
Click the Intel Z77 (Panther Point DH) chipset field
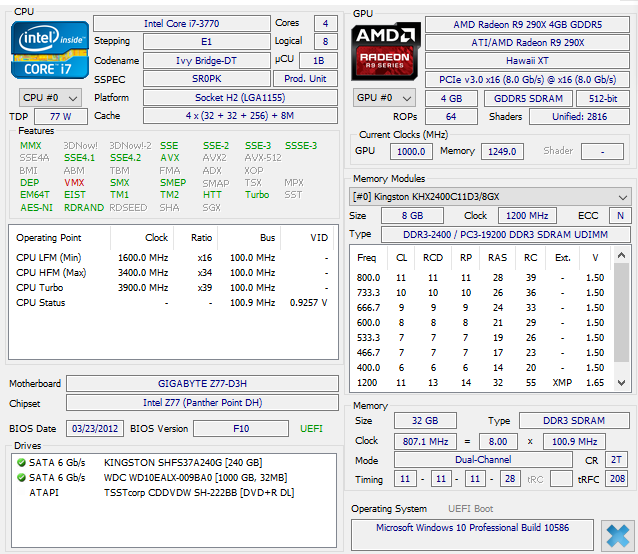click(202, 403)
